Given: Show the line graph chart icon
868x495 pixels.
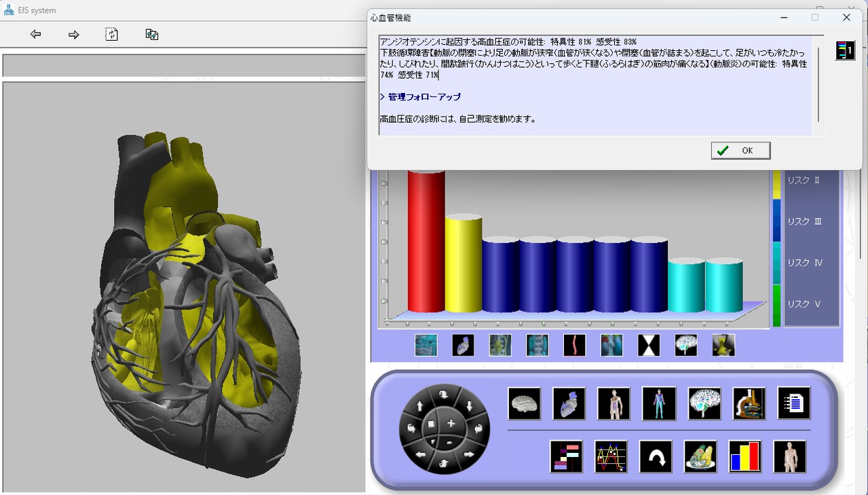Looking at the screenshot, I should tap(611, 456).
